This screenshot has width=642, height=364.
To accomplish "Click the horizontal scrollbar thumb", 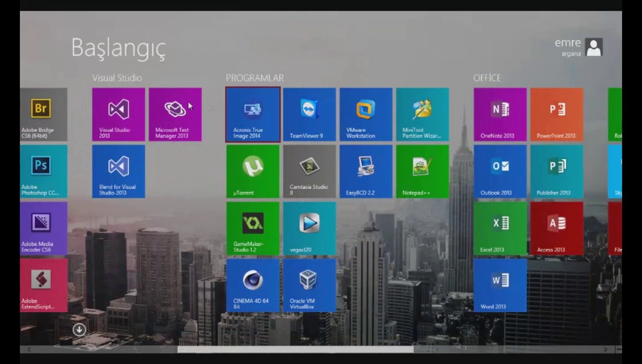I will [x=296, y=350].
